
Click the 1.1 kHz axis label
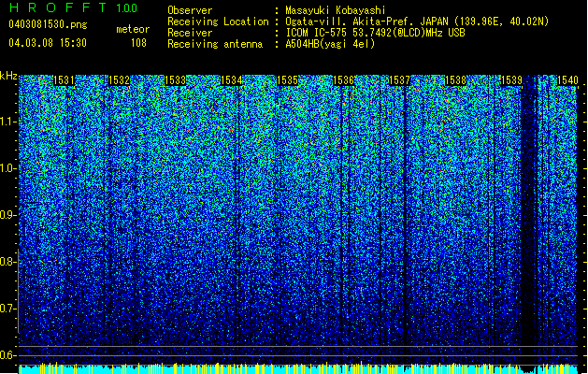point(7,122)
